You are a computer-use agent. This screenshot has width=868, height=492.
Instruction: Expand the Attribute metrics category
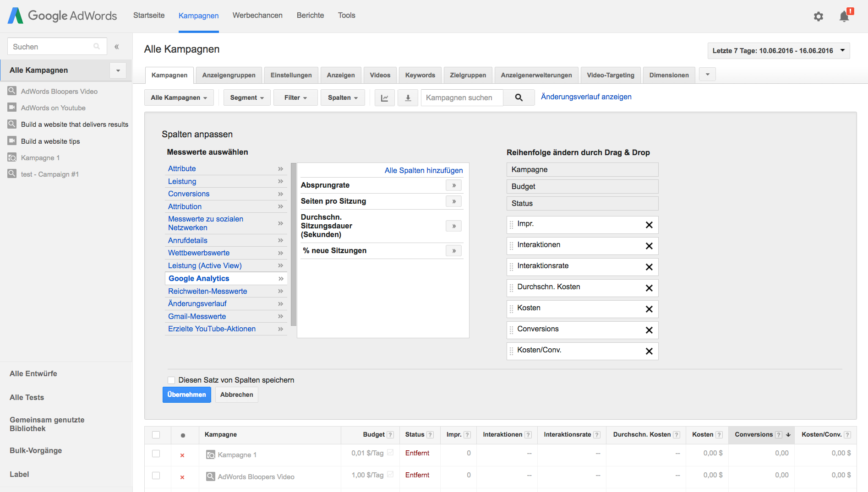pos(226,169)
